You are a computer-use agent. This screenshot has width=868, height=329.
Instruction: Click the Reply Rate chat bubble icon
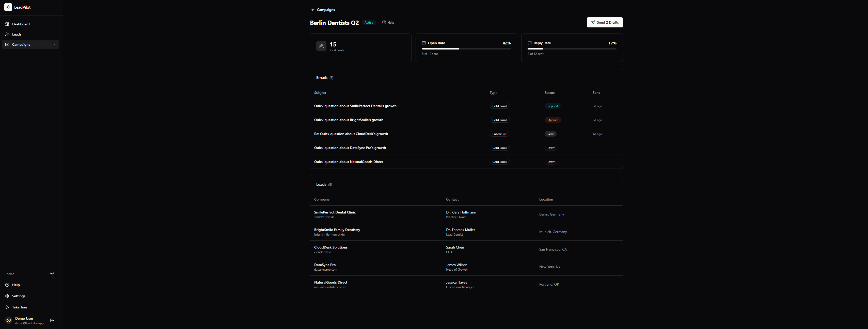529,43
